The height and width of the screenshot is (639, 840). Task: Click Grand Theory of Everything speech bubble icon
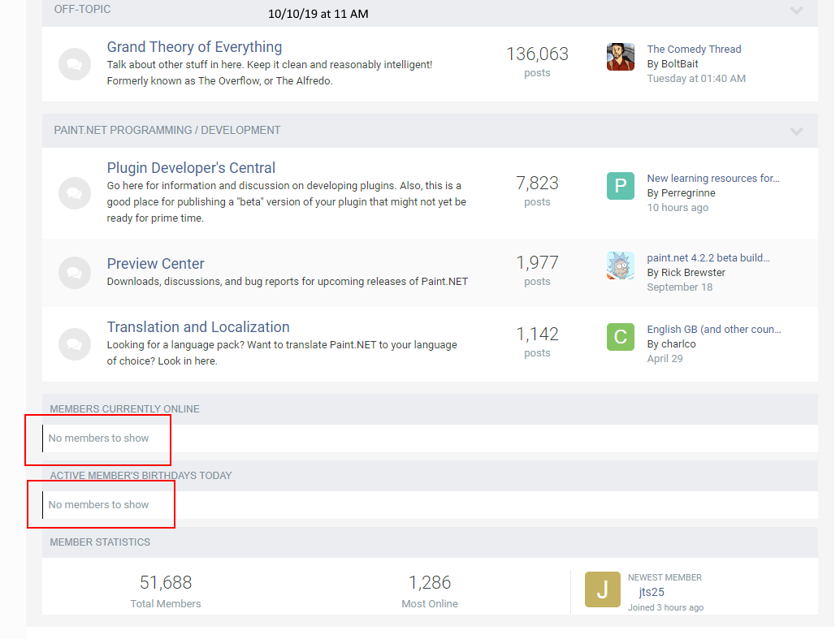coord(75,64)
